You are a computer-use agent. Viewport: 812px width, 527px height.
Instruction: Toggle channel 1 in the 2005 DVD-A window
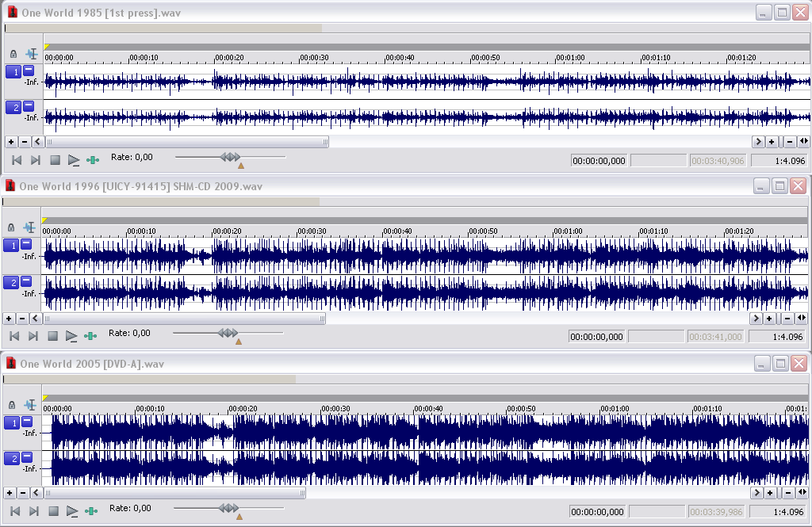click(x=13, y=423)
